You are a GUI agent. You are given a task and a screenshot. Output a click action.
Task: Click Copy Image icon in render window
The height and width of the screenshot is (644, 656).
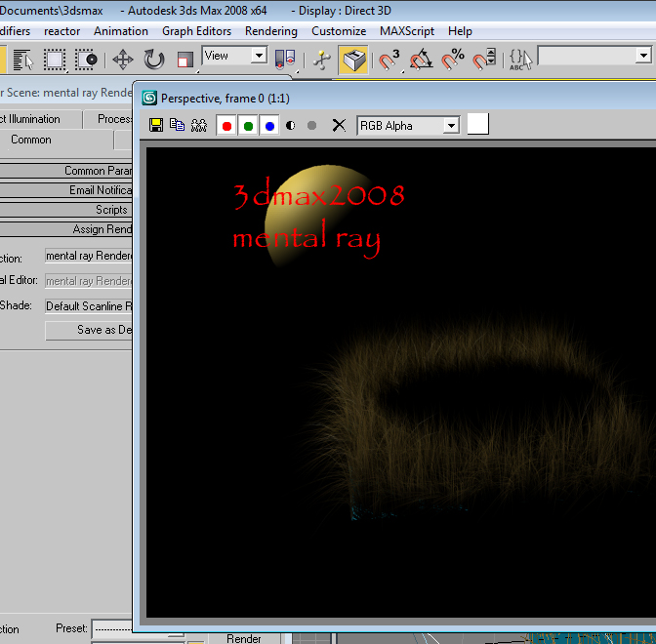(x=178, y=125)
